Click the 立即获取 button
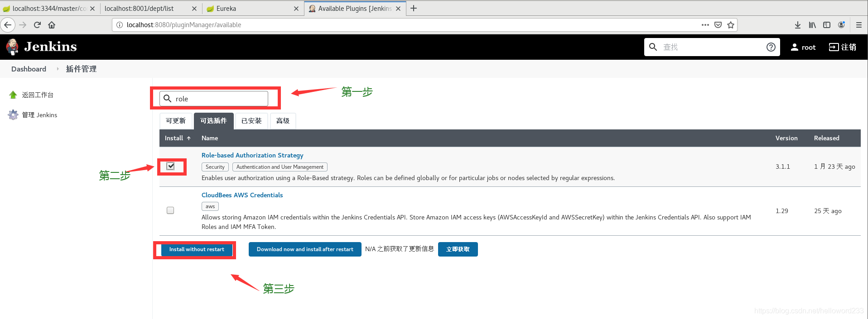 click(458, 249)
